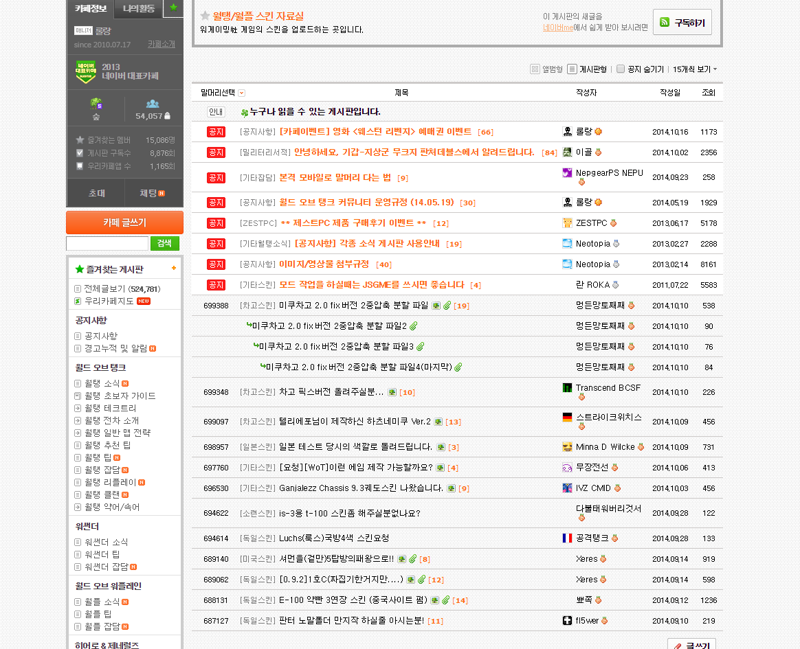
Task: Open 전체글보기 in the sidebar
Action: [x=122, y=289]
